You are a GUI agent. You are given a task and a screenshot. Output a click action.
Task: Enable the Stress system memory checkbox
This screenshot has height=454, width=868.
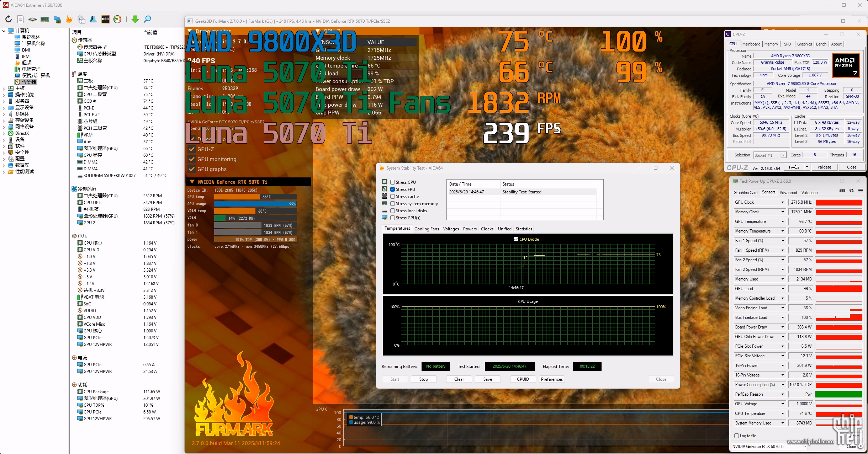coord(392,204)
